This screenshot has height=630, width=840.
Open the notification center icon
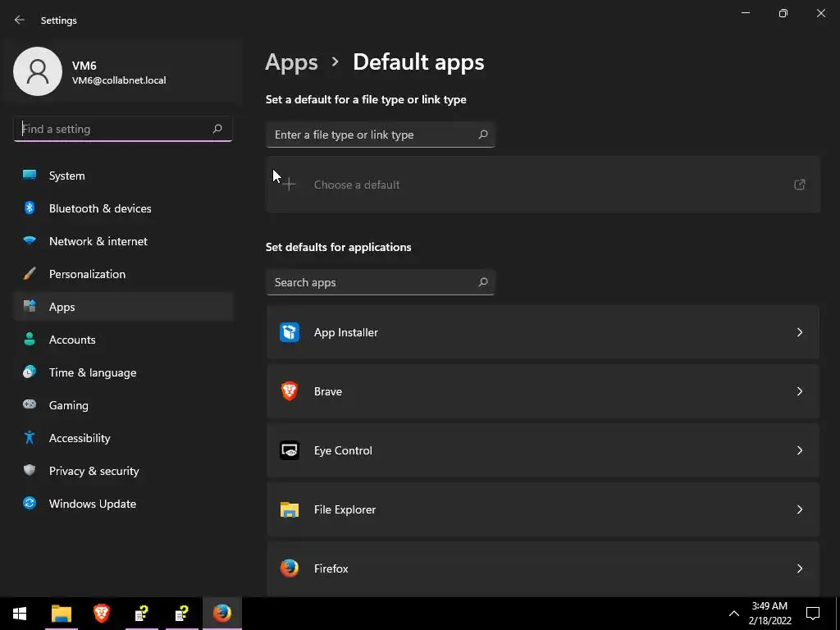[x=813, y=614]
